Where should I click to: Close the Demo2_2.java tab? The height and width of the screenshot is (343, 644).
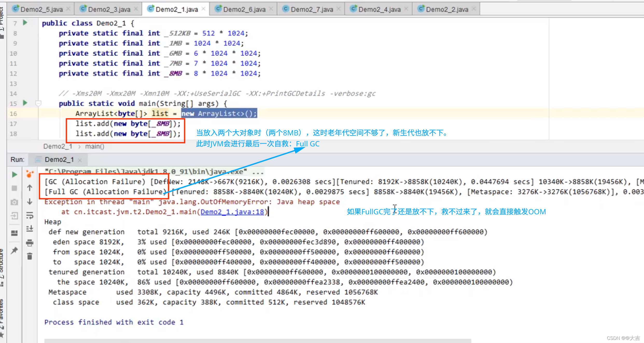[x=474, y=9]
